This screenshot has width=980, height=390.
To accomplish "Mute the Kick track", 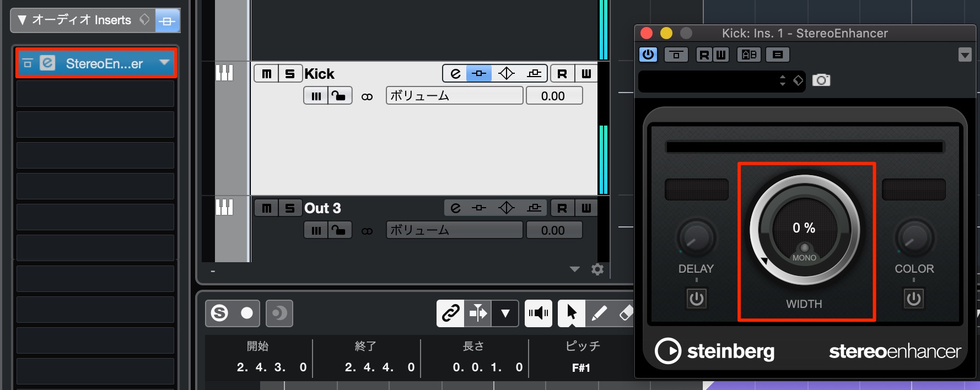I will 267,73.
